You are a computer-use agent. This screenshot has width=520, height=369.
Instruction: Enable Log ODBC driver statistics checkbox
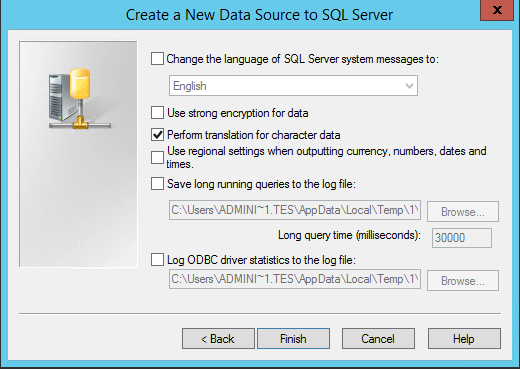(157, 259)
